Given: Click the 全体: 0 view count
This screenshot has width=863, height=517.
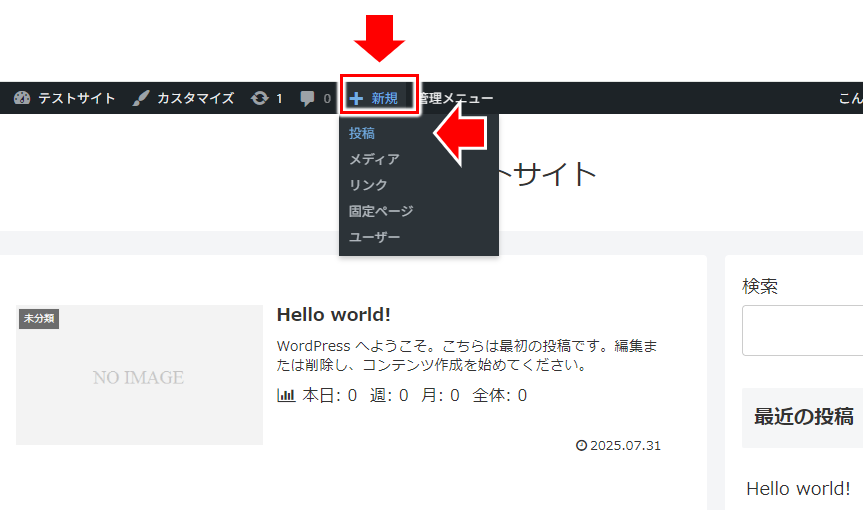Looking at the screenshot, I should [x=499, y=395].
